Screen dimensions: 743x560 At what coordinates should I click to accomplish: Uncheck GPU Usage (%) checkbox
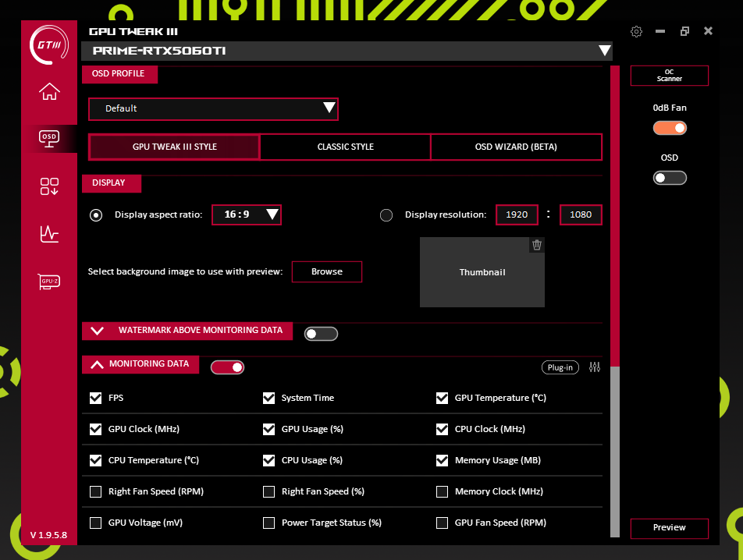[x=268, y=429]
